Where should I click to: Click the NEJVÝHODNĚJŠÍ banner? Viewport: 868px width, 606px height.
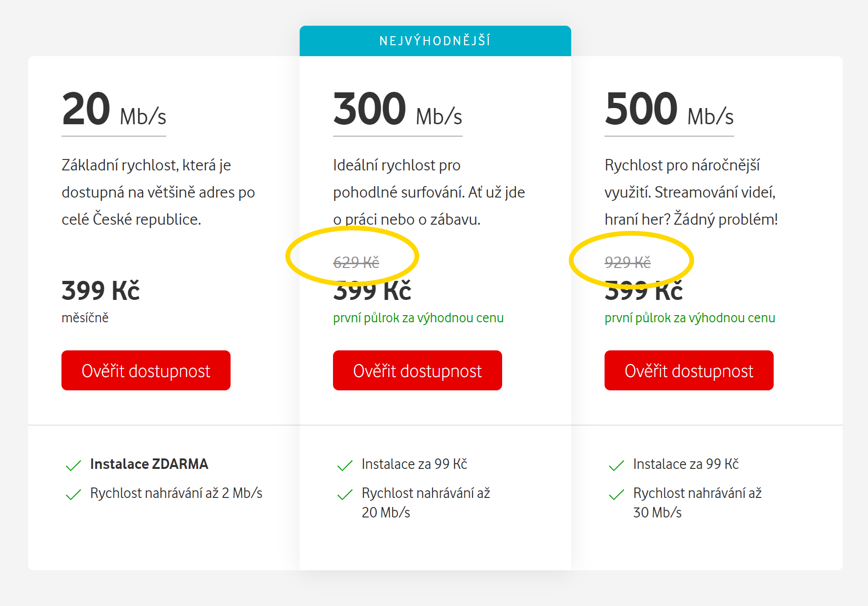click(435, 41)
